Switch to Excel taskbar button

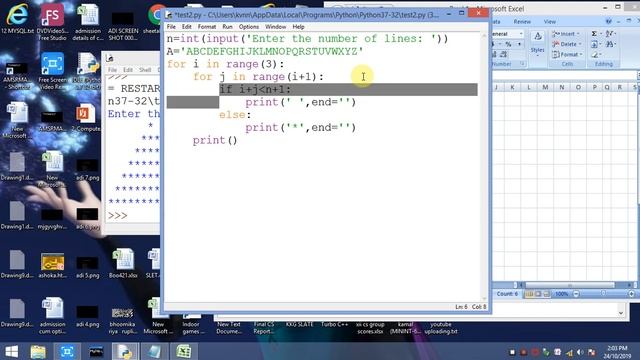click(x=184, y=351)
